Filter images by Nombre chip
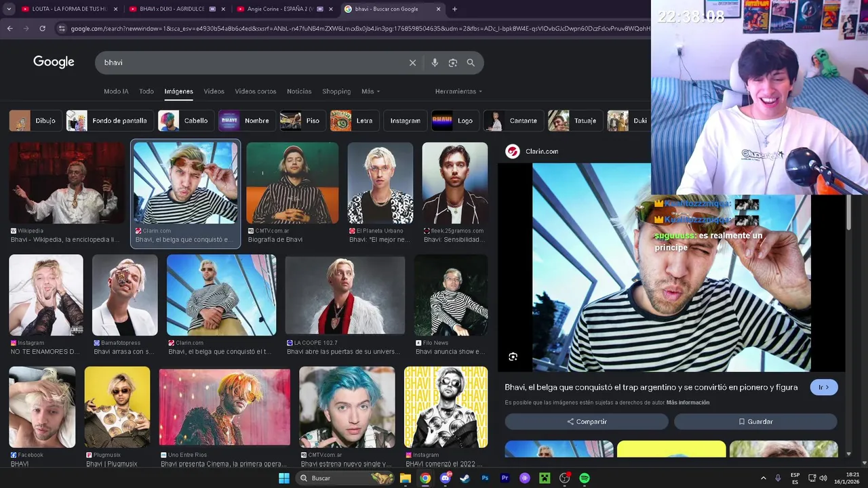This screenshot has width=868, height=488. click(x=245, y=121)
